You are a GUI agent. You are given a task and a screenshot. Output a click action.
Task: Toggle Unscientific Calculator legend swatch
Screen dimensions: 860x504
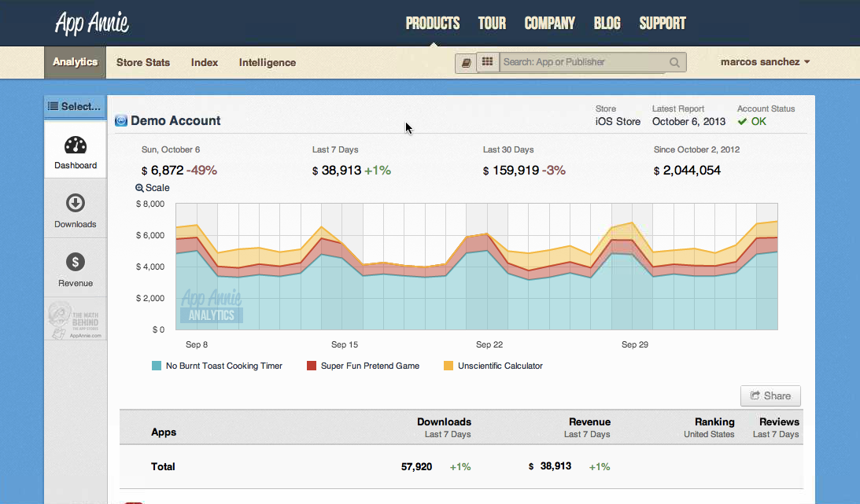[448, 366]
